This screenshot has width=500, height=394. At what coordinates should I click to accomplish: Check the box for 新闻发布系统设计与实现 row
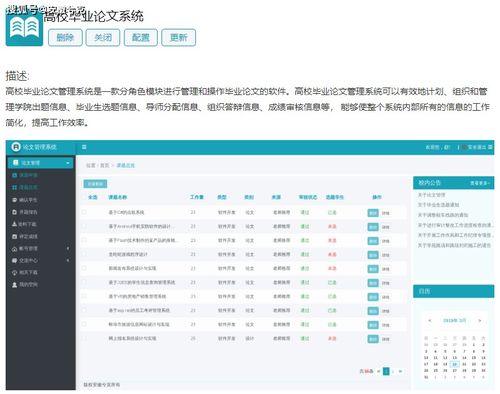(84, 268)
